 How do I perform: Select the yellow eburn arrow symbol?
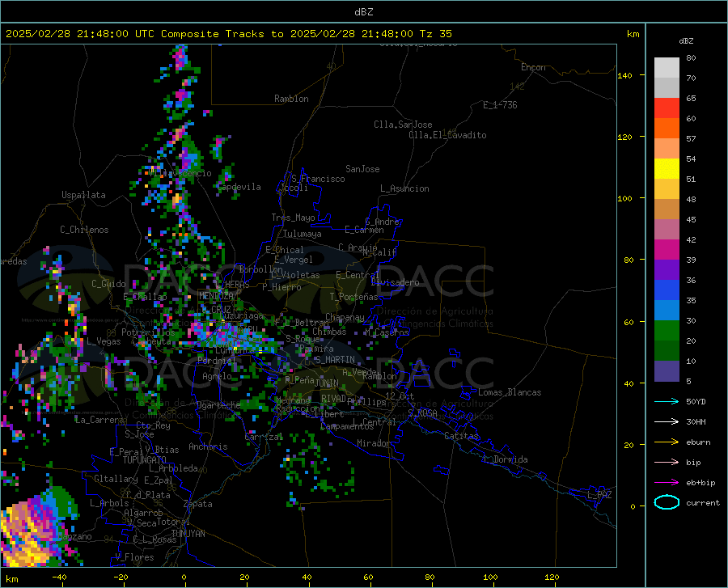[x=667, y=442]
